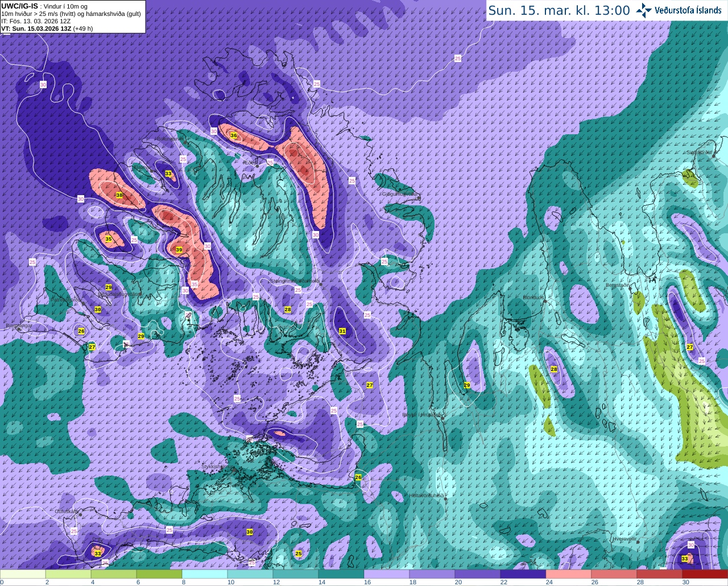The height and width of the screenshot is (586, 728).
Task: Select the 2–4 m/s light green legend swatch
Action: coord(68,575)
